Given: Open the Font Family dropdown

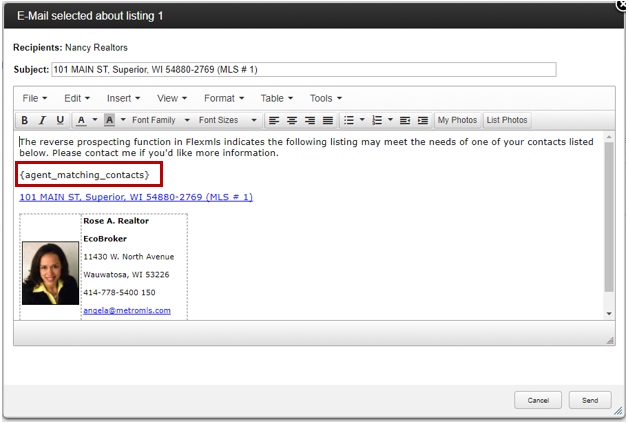Looking at the screenshot, I should pyautogui.click(x=159, y=120).
